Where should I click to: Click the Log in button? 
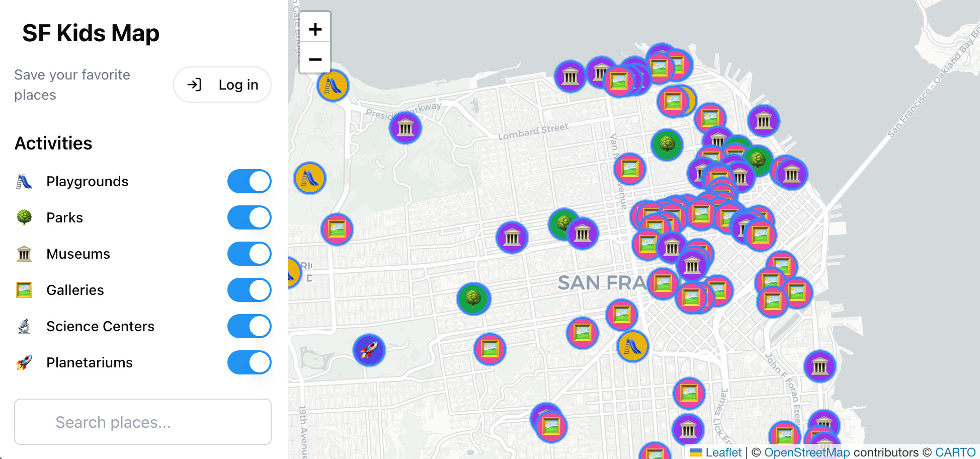(222, 85)
